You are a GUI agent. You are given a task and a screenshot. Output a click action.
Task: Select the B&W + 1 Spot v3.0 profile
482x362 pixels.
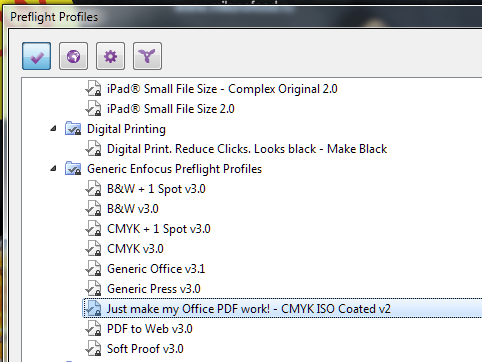[x=156, y=189]
